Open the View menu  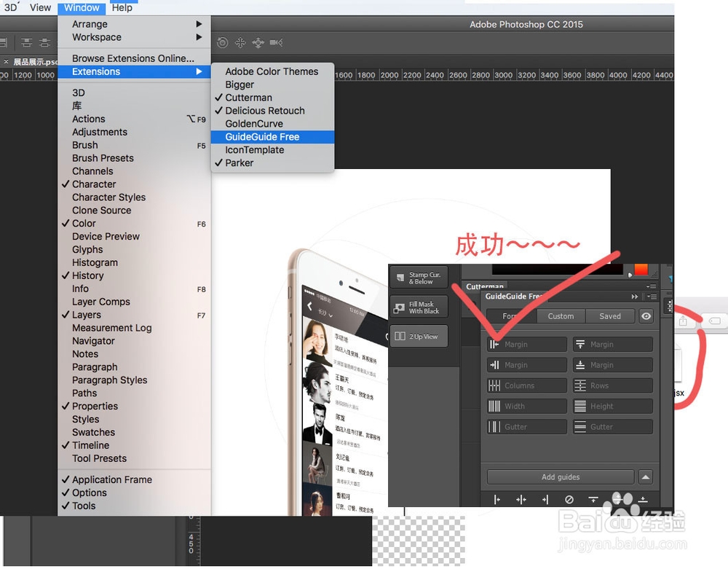[x=40, y=7]
